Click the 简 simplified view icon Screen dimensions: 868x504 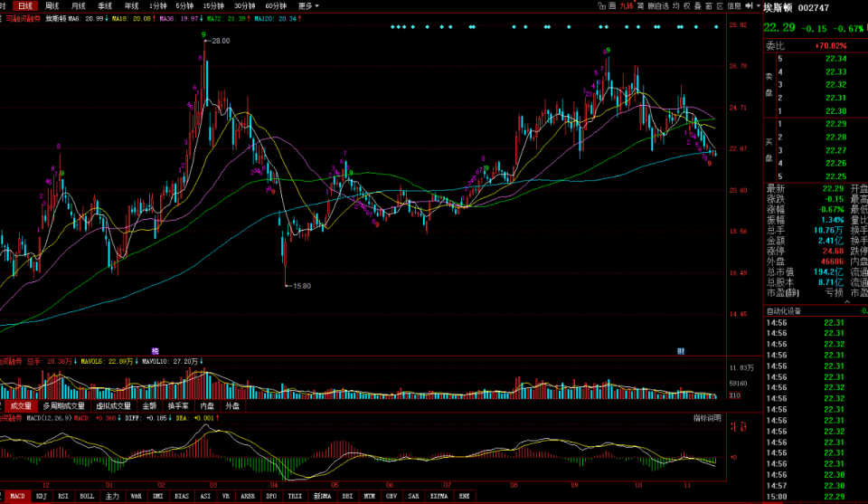point(640,6)
